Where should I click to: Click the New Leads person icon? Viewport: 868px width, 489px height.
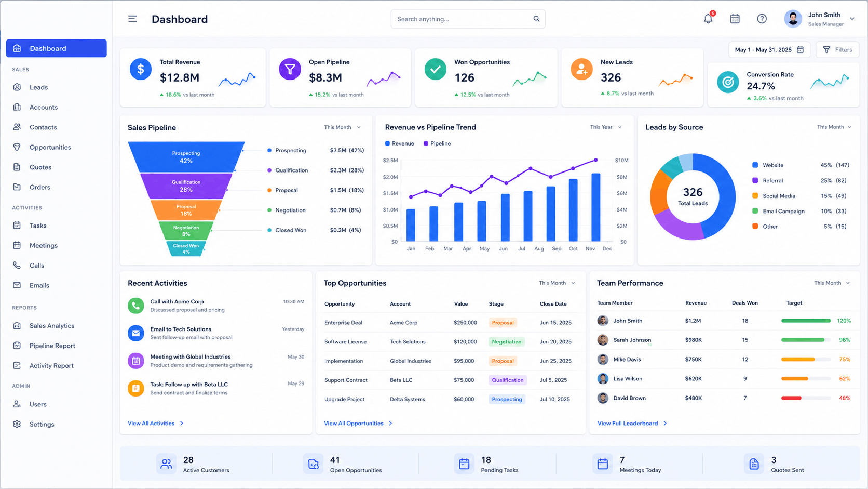(x=581, y=69)
